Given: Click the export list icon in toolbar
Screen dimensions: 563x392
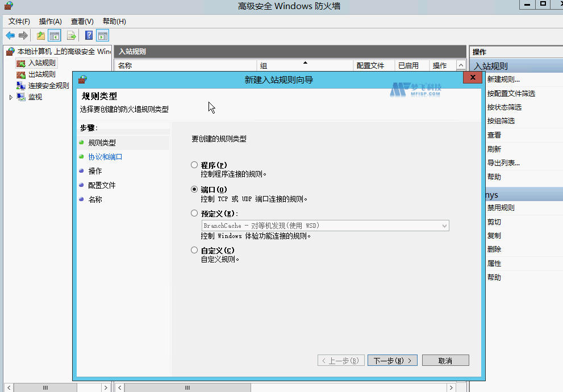Looking at the screenshot, I should click(70, 35).
